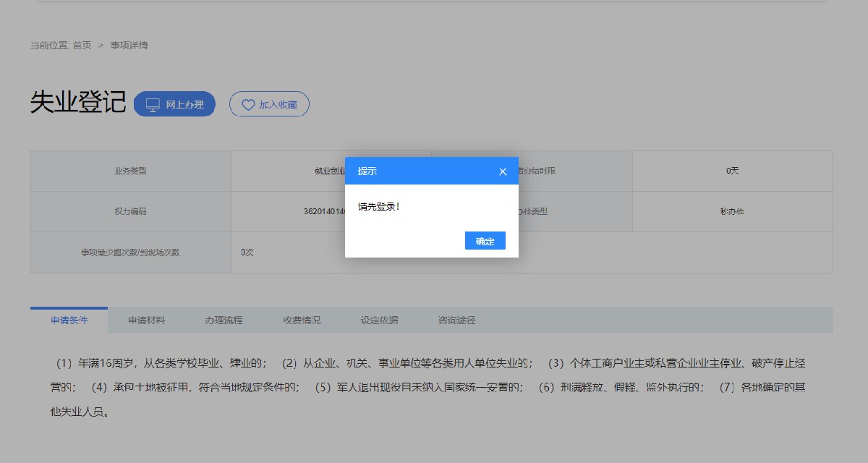868x463 pixels.
Task: View the 设定依据 tab
Action: [379, 320]
